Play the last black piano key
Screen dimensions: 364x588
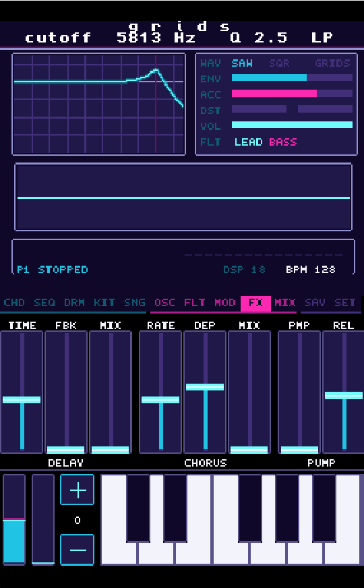[x=324, y=508]
